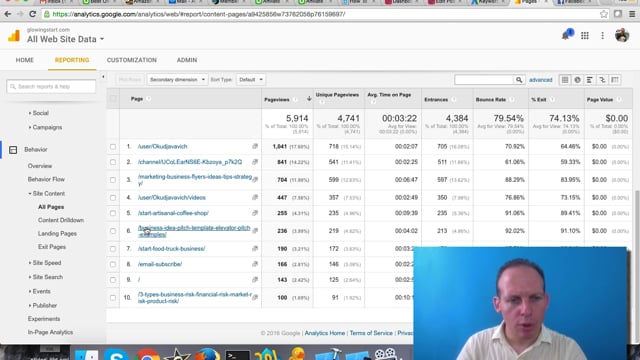
Task: Open the Google apps grid
Action: 584,36
